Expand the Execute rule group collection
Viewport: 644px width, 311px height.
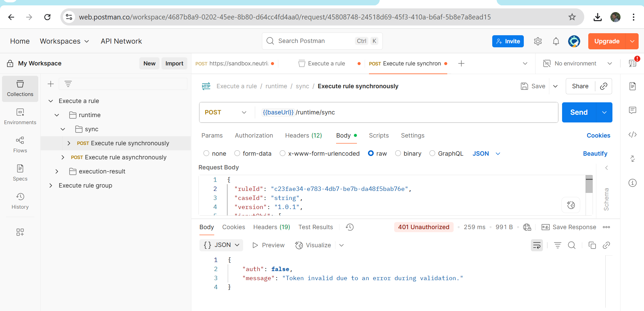51,186
